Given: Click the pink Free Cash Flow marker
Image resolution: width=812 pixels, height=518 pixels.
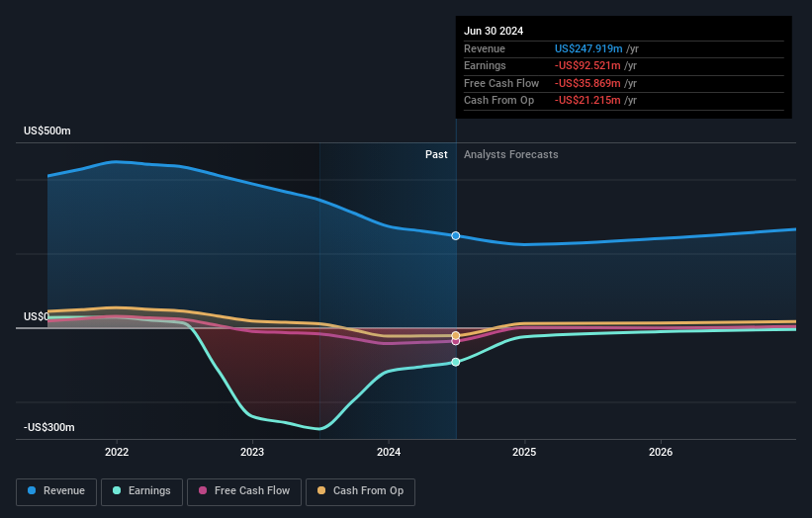Looking at the screenshot, I should click(456, 341).
